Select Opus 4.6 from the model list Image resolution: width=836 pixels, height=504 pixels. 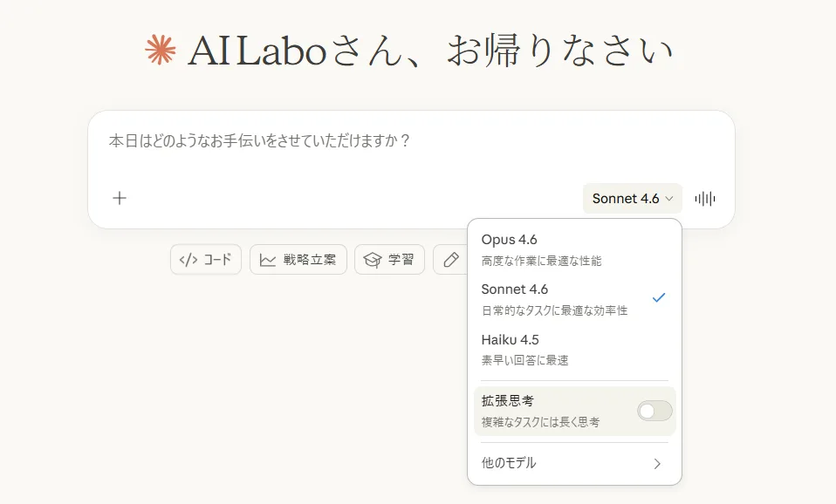[x=574, y=249]
